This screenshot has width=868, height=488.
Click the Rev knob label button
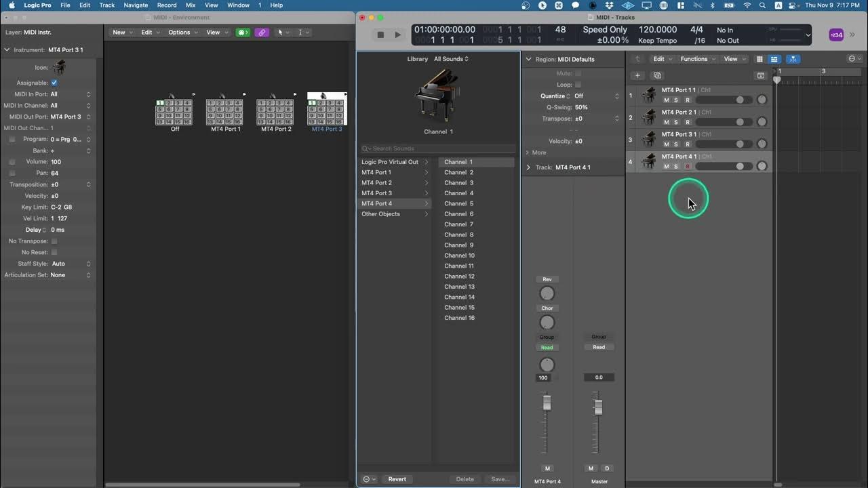[x=547, y=279]
